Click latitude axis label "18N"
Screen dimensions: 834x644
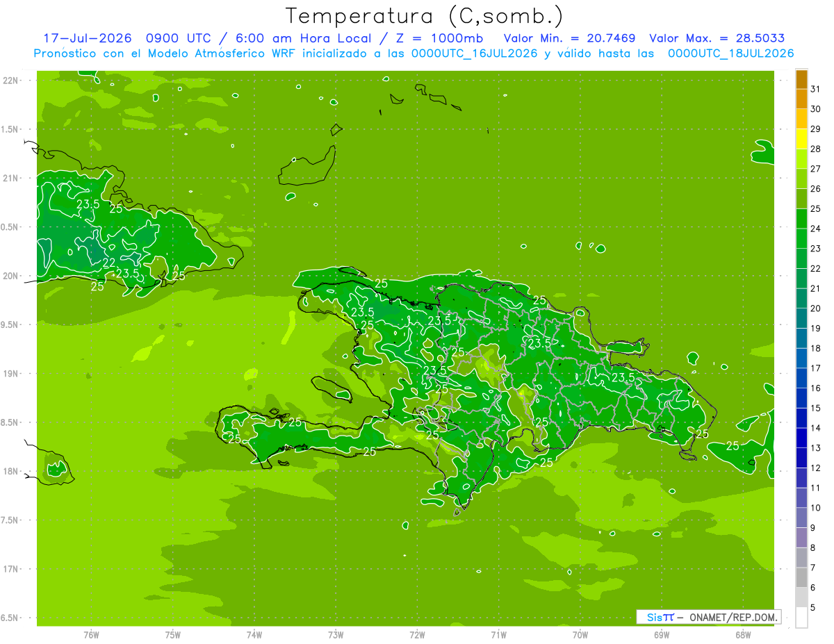(10, 471)
